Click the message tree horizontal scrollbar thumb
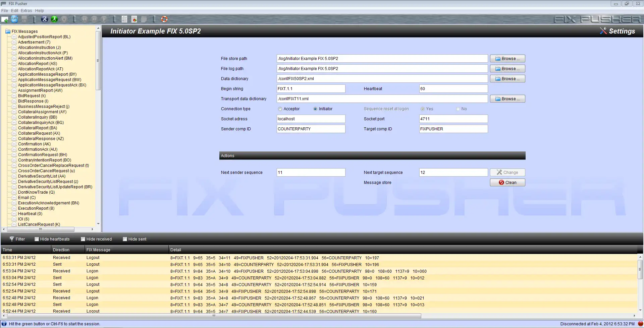This screenshot has height=328, width=644. (x=41, y=229)
